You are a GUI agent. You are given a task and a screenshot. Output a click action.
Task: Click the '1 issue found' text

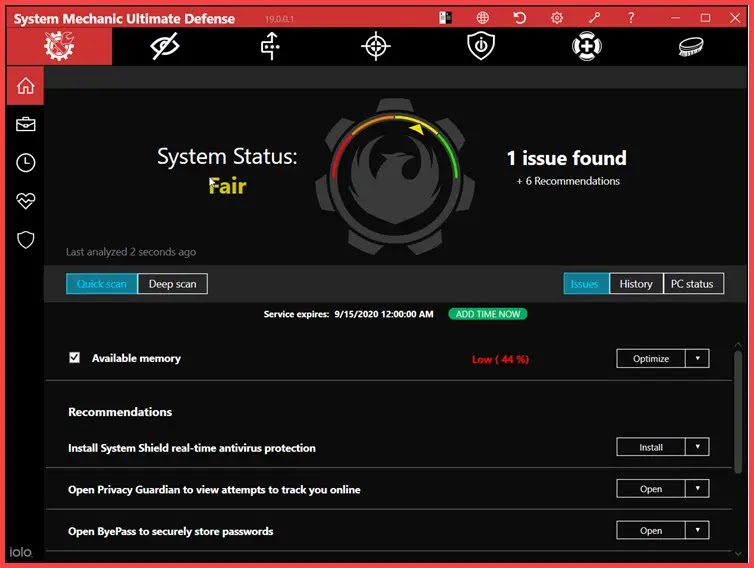pos(567,158)
